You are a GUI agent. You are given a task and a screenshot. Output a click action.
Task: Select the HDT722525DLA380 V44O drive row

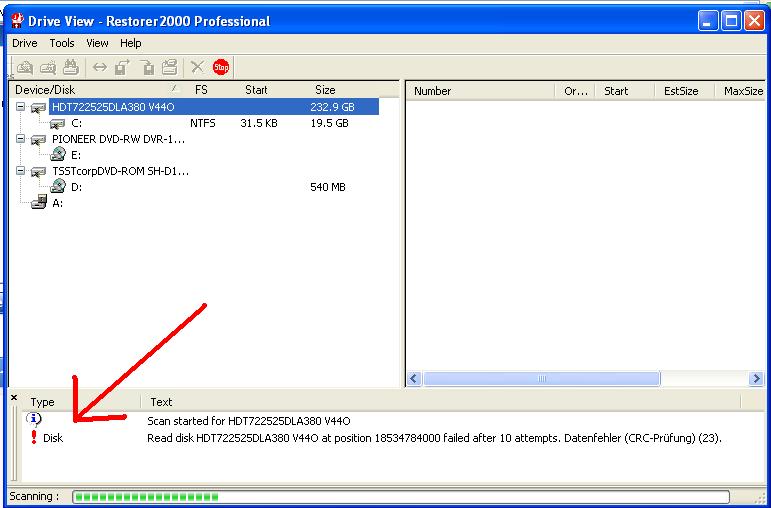click(x=213, y=107)
